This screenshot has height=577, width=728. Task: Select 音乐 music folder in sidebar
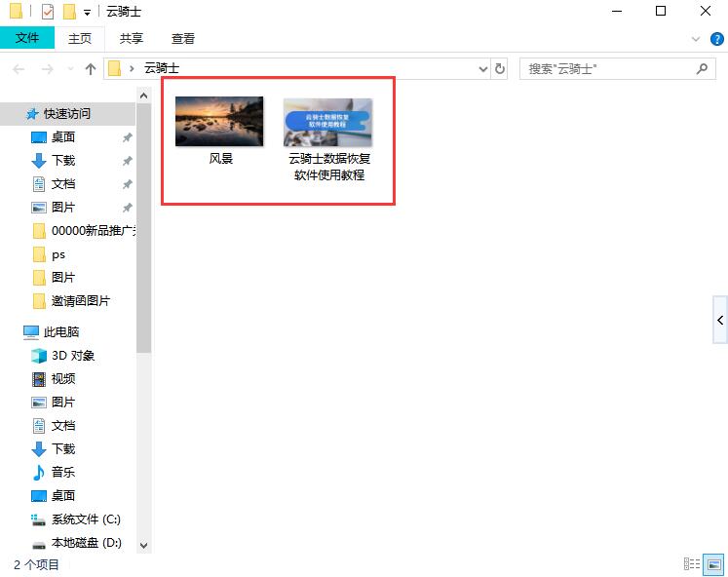[x=63, y=473]
